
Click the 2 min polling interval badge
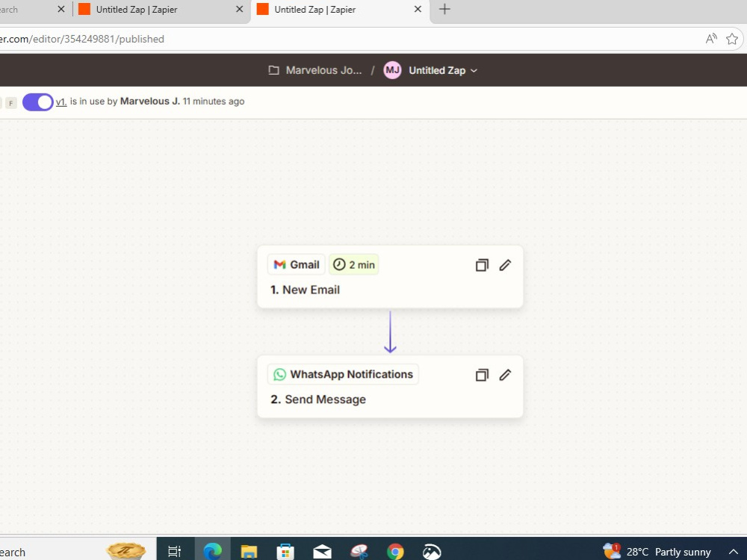[x=353, y=265]
